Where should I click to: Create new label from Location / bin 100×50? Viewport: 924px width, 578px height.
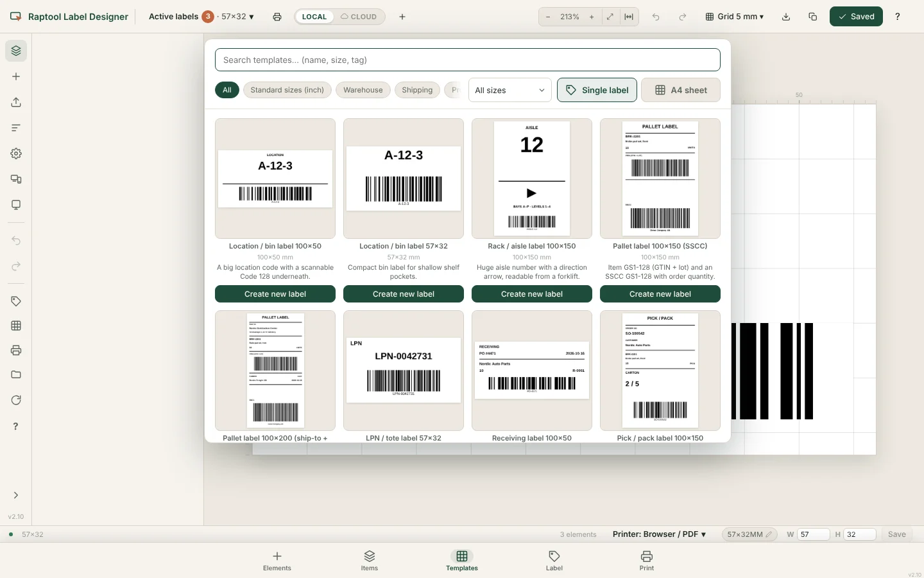pyautogui.click(x=275, y=294)
